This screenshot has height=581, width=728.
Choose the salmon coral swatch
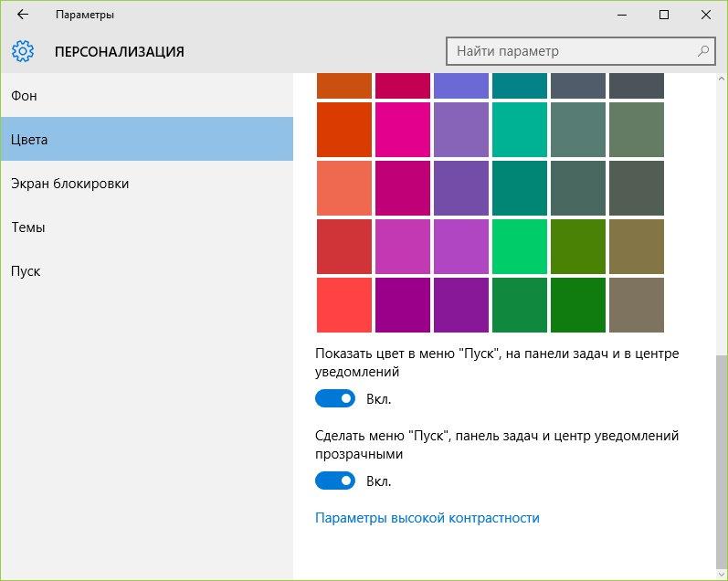click(x=344, y=188)
